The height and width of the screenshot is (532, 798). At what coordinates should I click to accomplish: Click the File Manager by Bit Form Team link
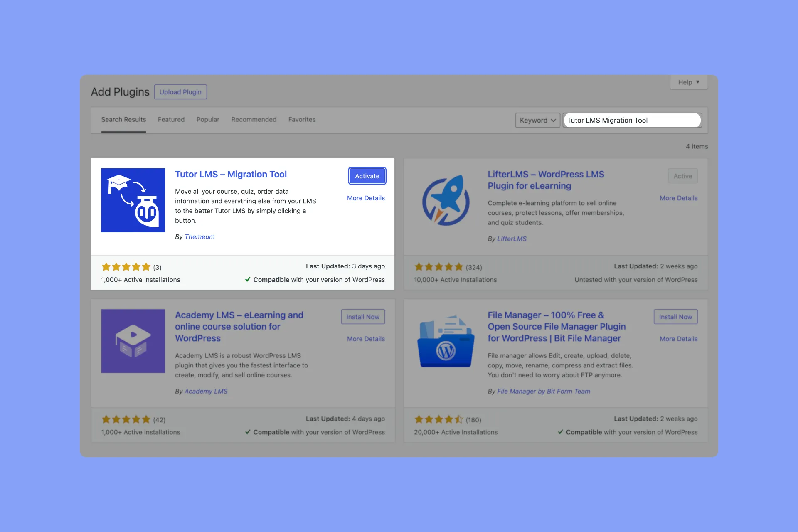544,392
